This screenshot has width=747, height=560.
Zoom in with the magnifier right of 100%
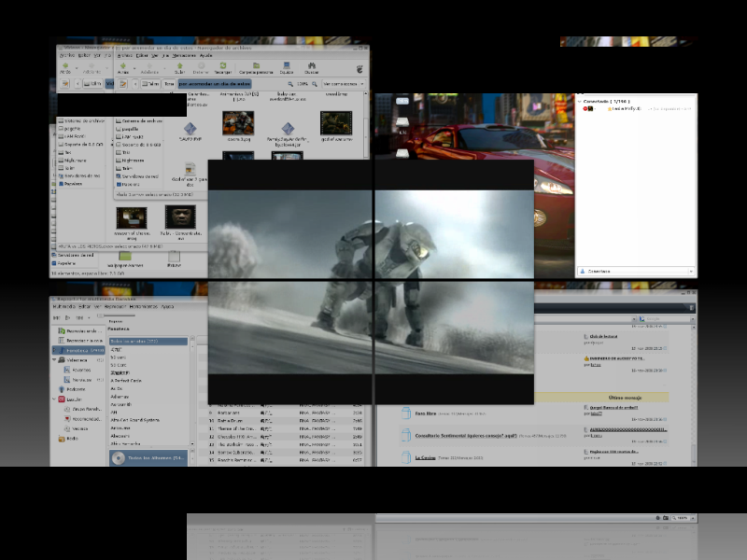click(315, 84)
